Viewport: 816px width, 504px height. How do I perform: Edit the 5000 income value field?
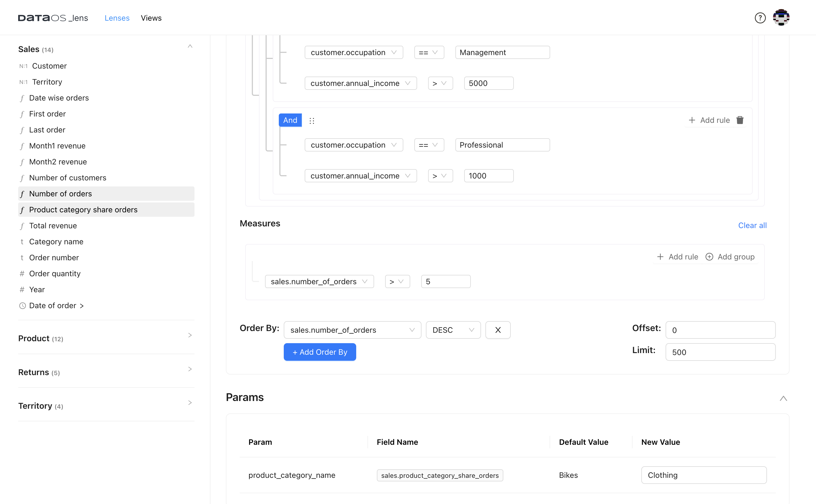point(489,83)
